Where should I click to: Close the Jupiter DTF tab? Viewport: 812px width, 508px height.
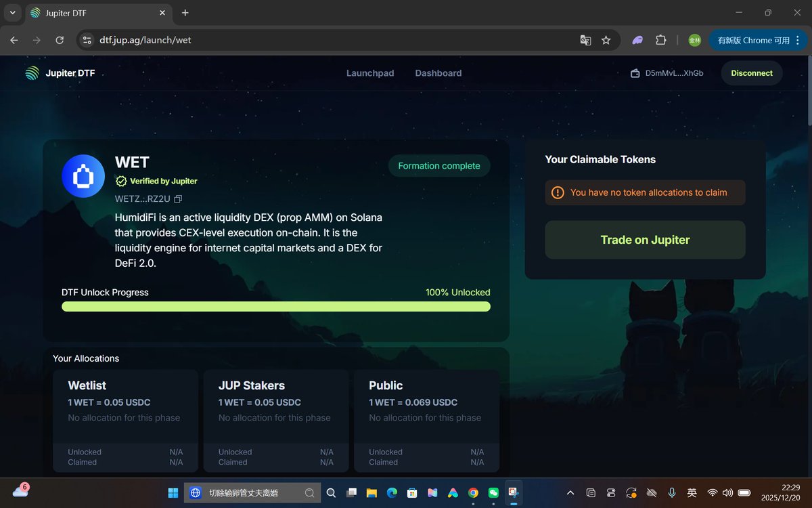pyautogui.click(x=162, y=13)
